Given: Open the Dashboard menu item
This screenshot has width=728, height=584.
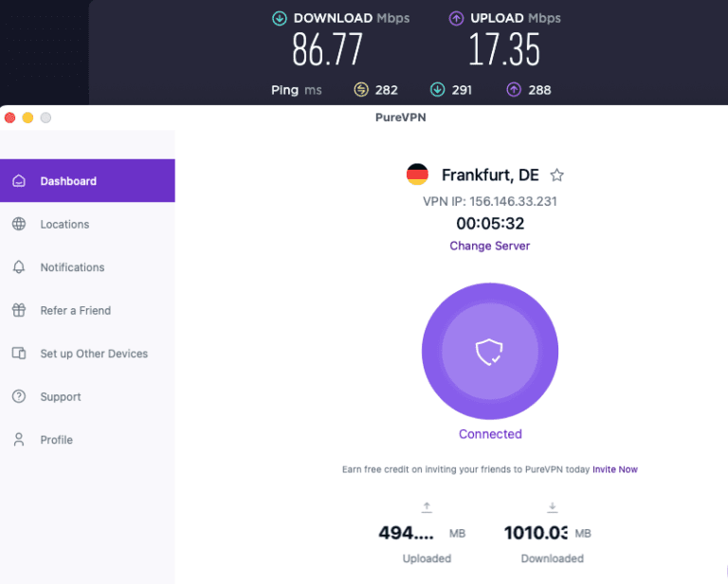Looking at the screenshot, I should [x=87, y=180].
